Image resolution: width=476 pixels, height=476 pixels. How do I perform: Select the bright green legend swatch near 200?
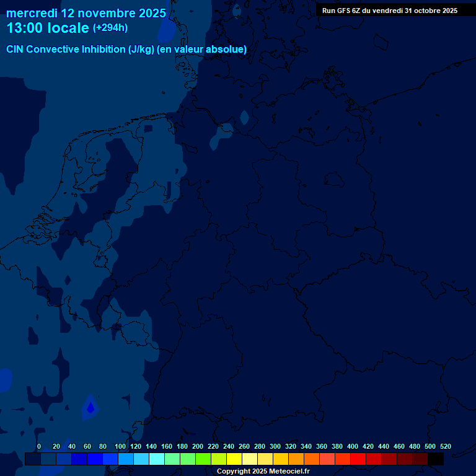[203, 459]
